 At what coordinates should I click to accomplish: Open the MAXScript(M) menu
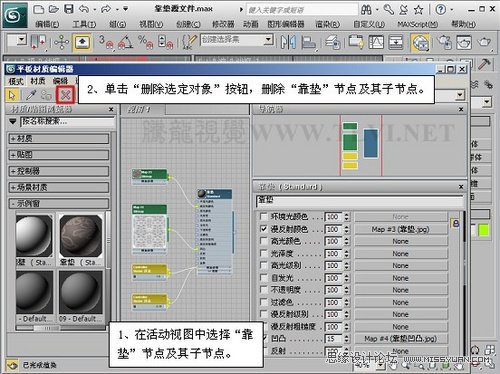pos(417,24)
